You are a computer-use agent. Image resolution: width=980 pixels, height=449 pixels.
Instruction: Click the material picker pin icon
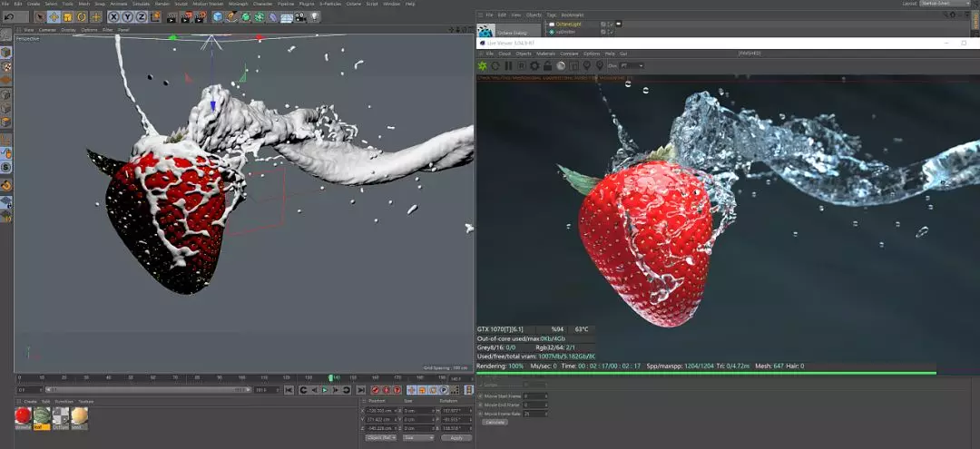click(600, 65)
